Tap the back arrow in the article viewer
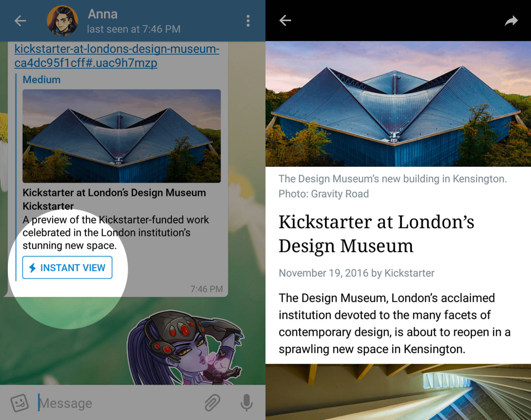This screenshot has height=420, width=531. (285, 20)
